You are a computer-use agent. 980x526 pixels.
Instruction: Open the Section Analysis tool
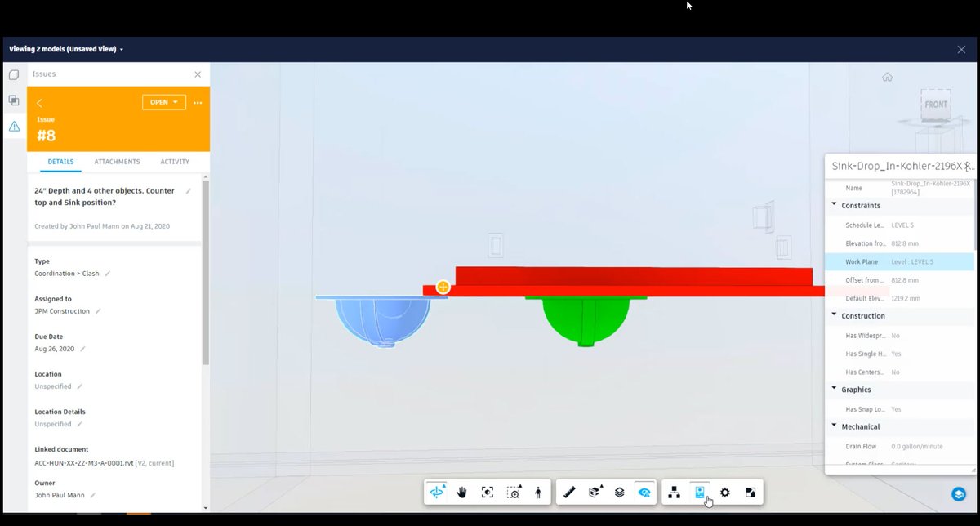tap(595, 493)
